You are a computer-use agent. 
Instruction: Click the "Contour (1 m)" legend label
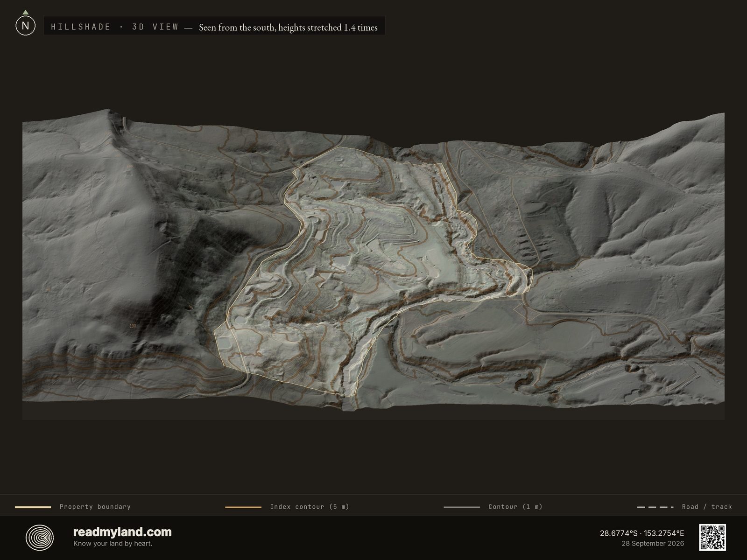coord(515,507)
